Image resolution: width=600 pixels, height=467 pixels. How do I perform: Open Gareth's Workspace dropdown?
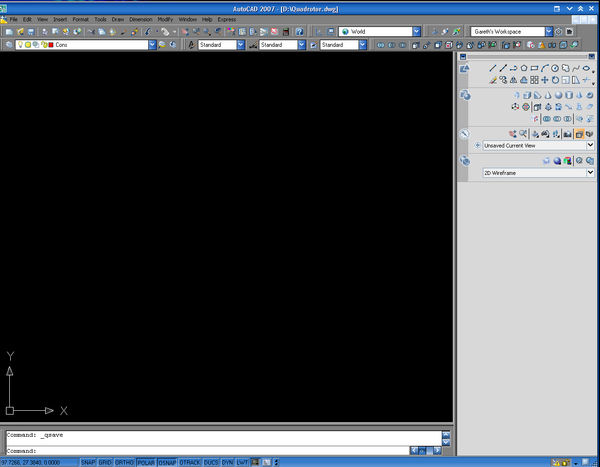click(x=512, y=31)
